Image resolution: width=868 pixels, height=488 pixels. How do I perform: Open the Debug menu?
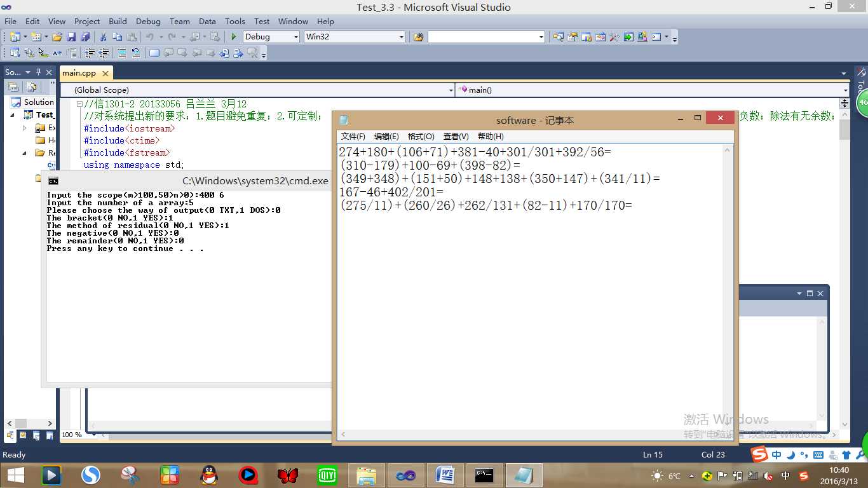point(148,21)
